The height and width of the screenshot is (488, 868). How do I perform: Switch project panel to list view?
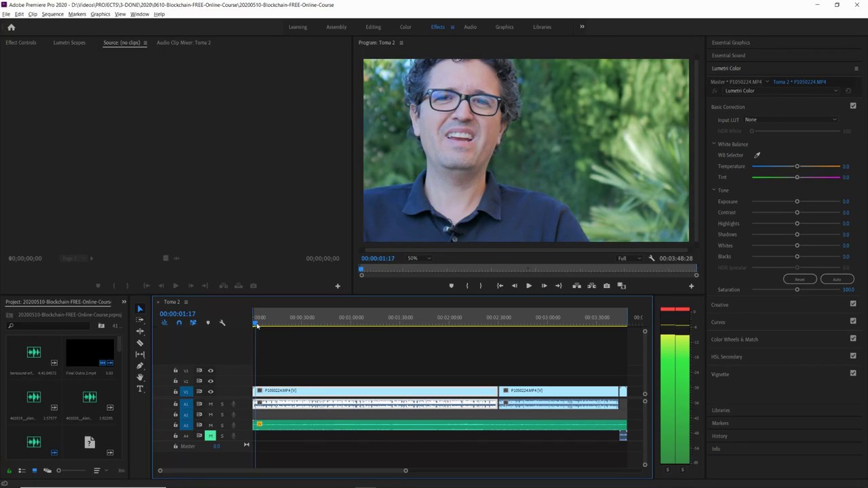pyautogui.click(x=21, y=470)
